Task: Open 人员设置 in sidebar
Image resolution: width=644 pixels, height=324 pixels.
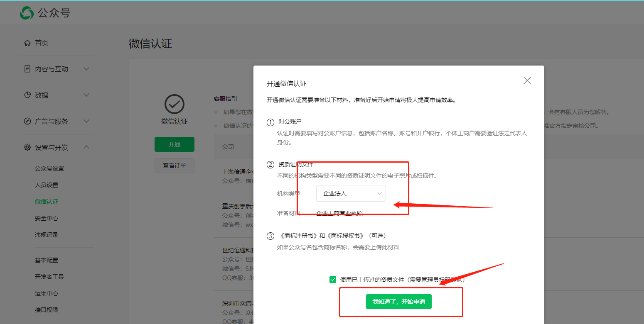Action: (x=47, y=185)
